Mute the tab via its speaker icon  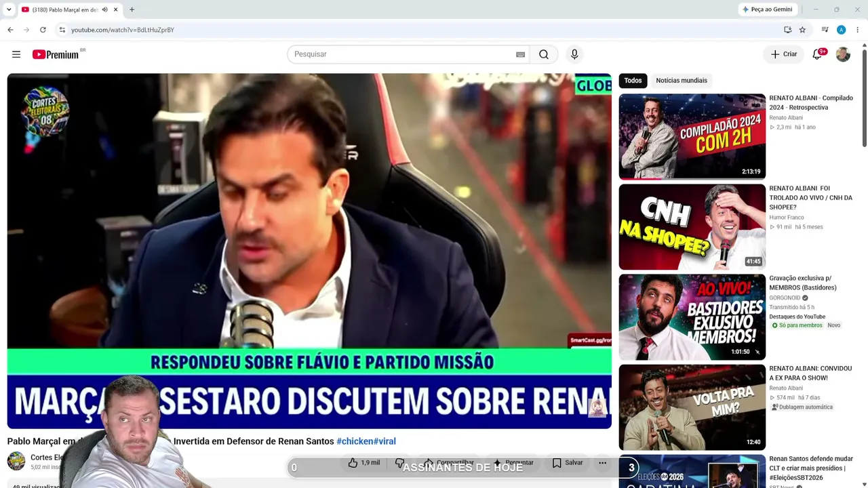point(104,9)
